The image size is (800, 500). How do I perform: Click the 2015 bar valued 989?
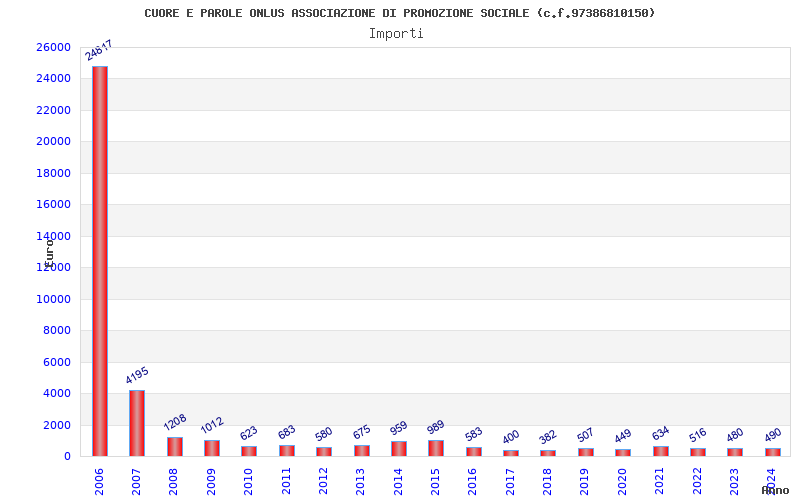pos(436,448)
